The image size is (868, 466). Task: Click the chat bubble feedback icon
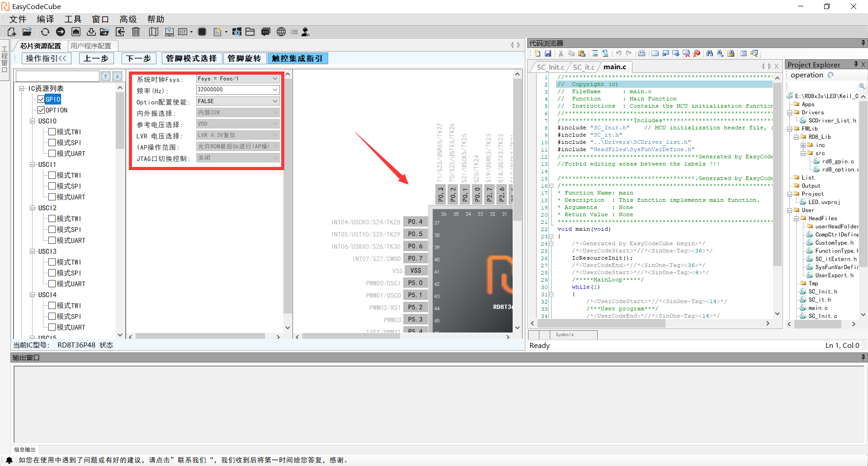click(266, 32)
